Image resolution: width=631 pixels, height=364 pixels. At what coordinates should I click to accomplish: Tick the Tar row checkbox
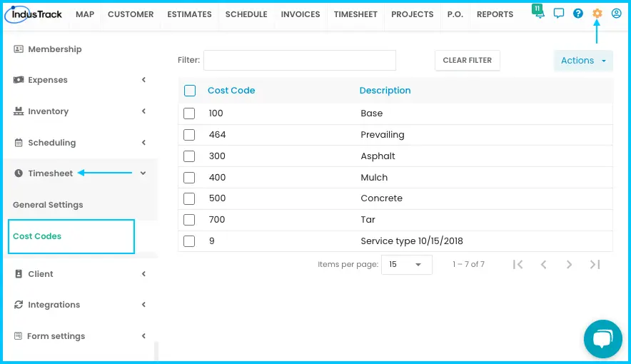click(189, 220)
